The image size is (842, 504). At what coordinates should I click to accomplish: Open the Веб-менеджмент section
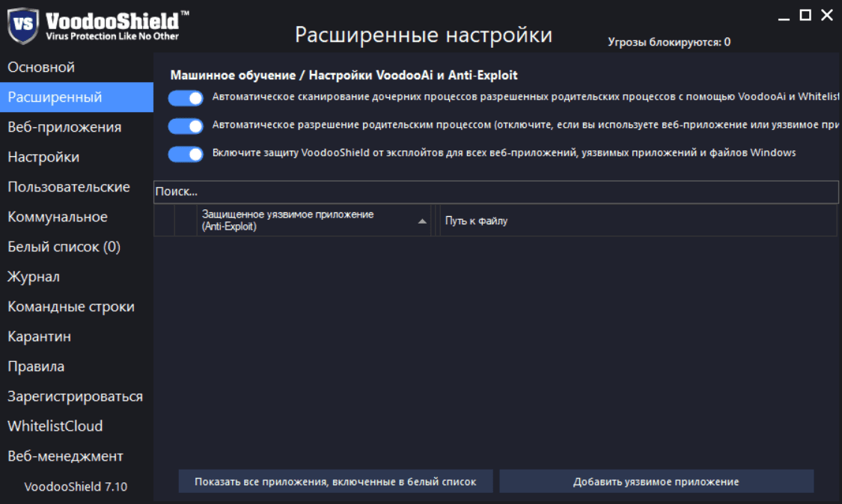pos(77,456)
